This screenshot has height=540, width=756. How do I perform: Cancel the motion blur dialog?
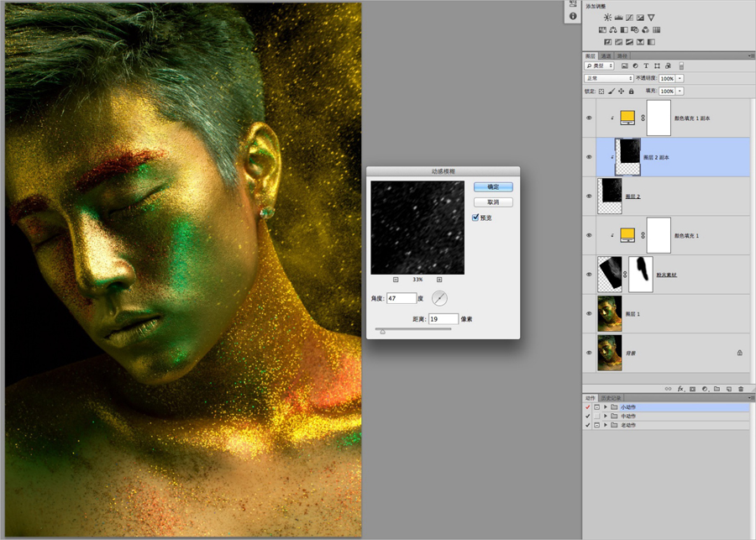(493, 202)
